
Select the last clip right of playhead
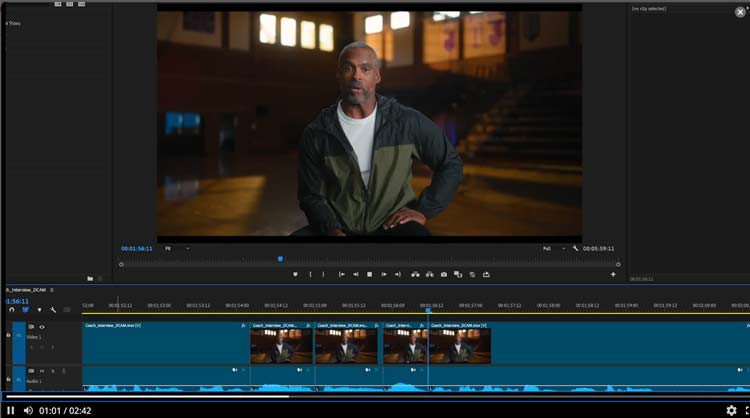pyautogui.click(x=589, y=343)
